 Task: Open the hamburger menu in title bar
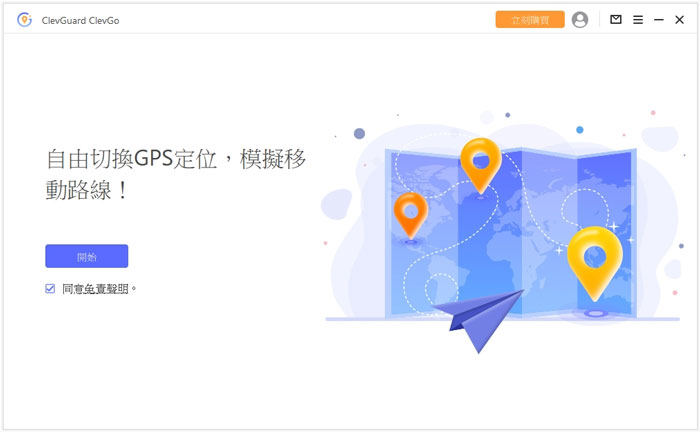pyautogui.click(x=638, y=20)
